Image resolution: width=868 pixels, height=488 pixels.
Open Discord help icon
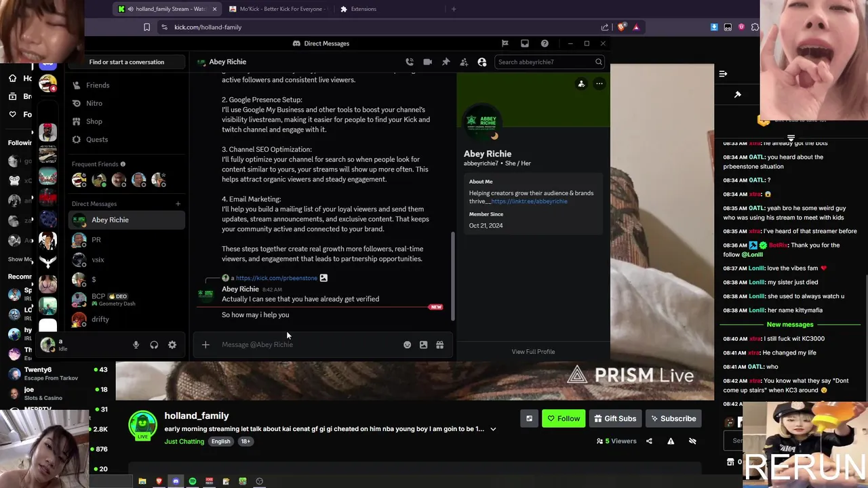click(545, 43)
